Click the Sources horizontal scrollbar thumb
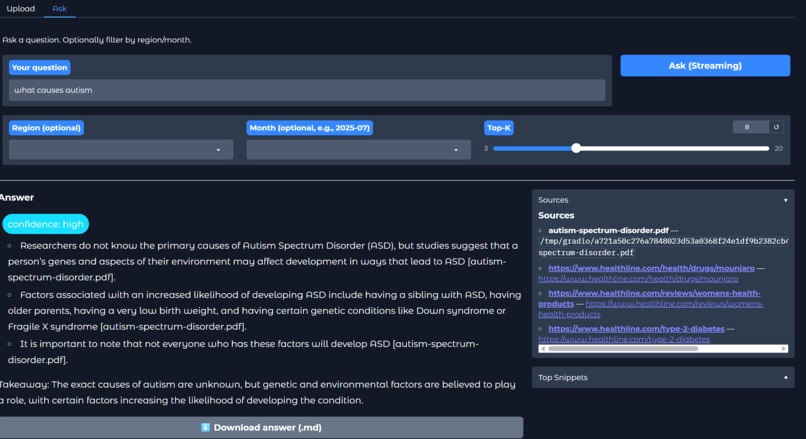 [x=623, y=349]
